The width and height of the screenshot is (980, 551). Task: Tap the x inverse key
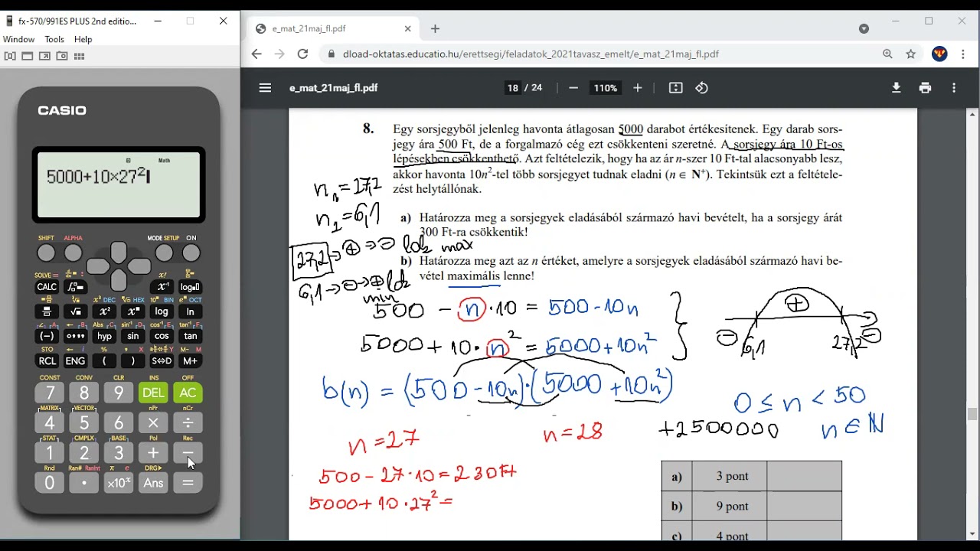coord(162,287)
